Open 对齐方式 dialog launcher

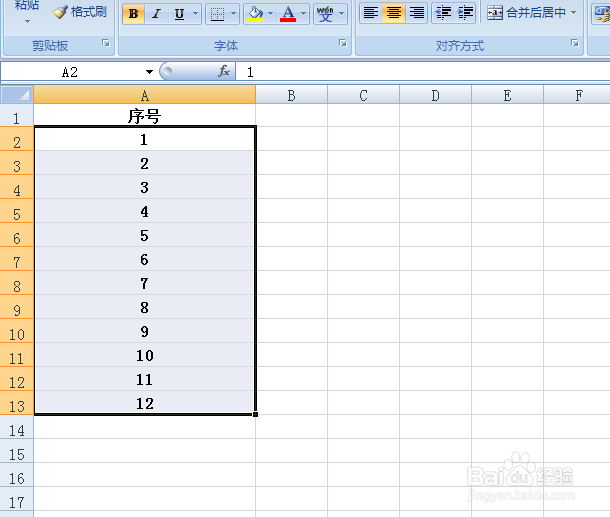575,43
